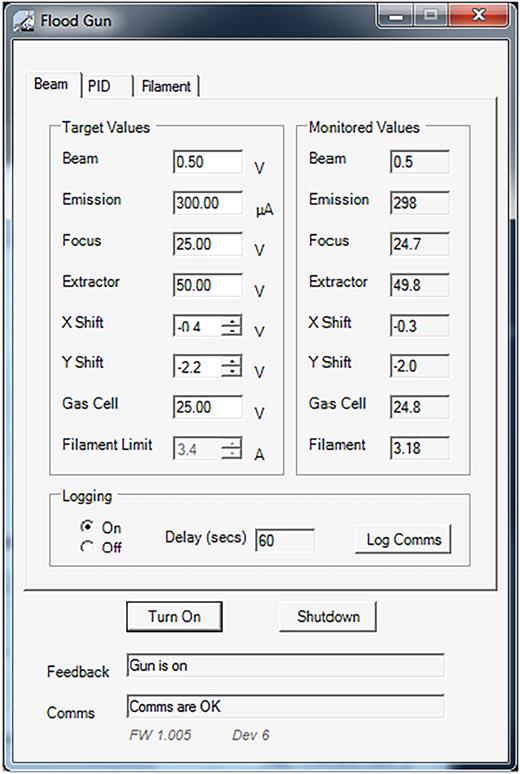This screenshot has height=774, width=520.
Task: Click the FW 1.005 firmware label
Action: click(x=160, y=735)
